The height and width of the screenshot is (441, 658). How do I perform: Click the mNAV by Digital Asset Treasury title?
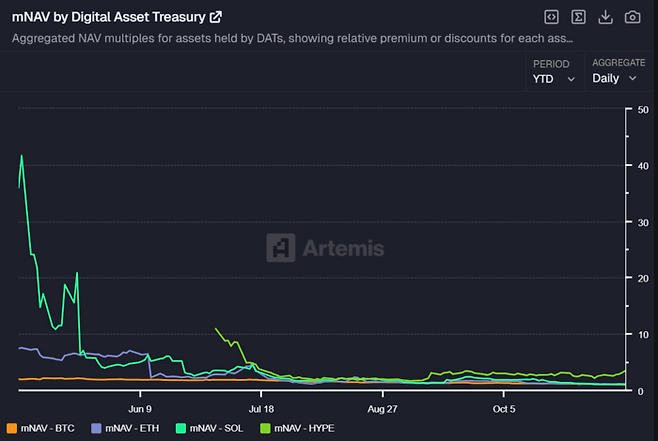(108, 17)
